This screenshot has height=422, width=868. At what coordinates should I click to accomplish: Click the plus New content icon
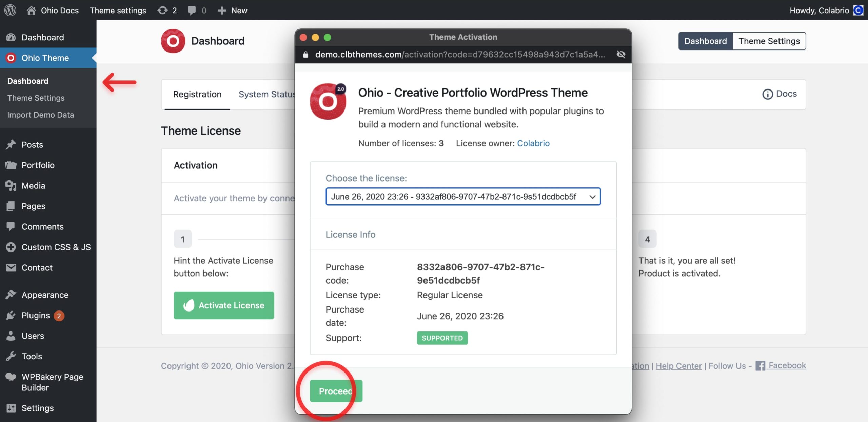(x=222, y=11)
